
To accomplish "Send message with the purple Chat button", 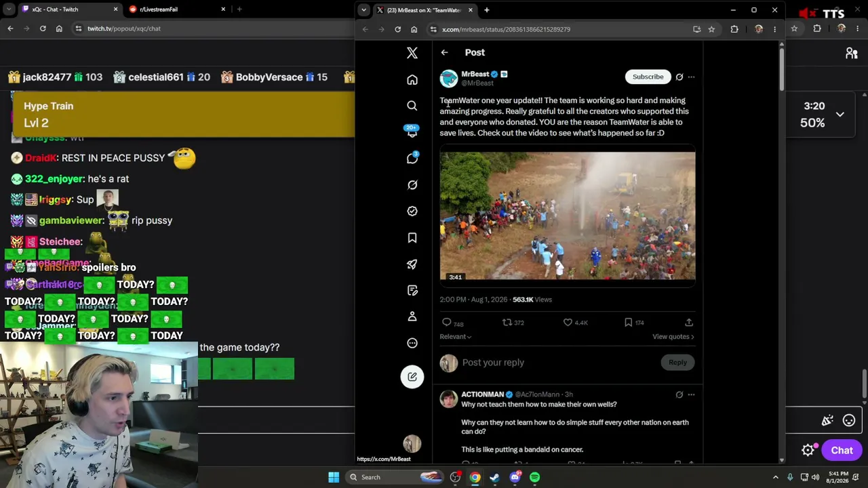I will coord(842,450).
